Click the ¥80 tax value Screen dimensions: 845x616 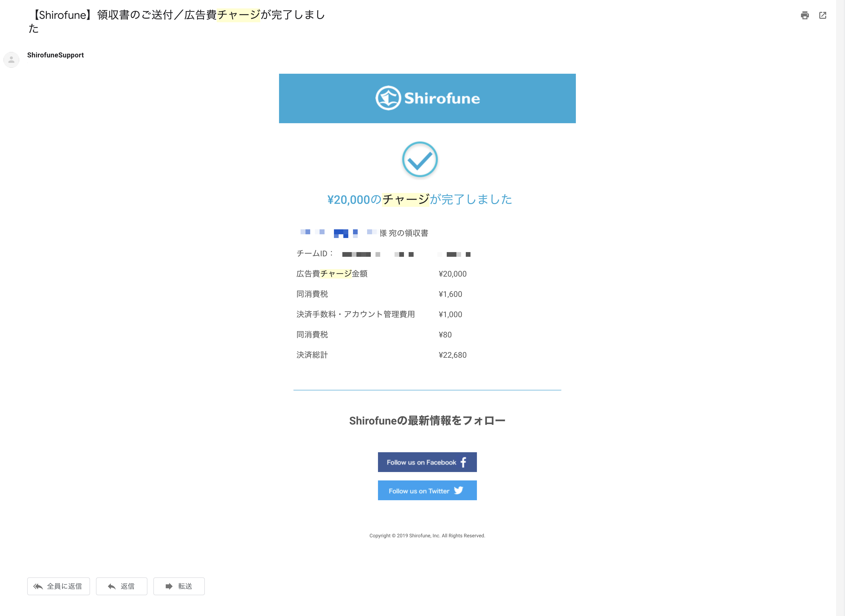[445, 335]
